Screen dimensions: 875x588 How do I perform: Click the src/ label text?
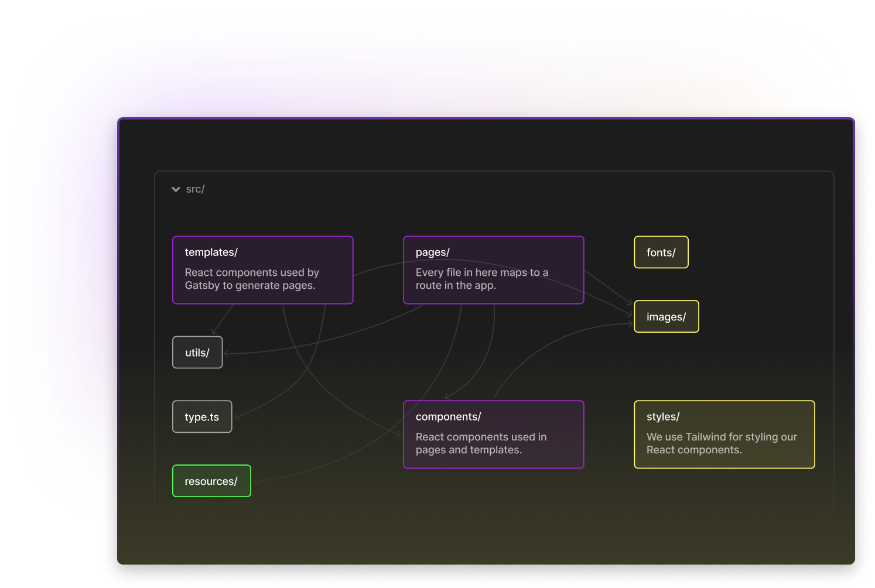(196, 189)
